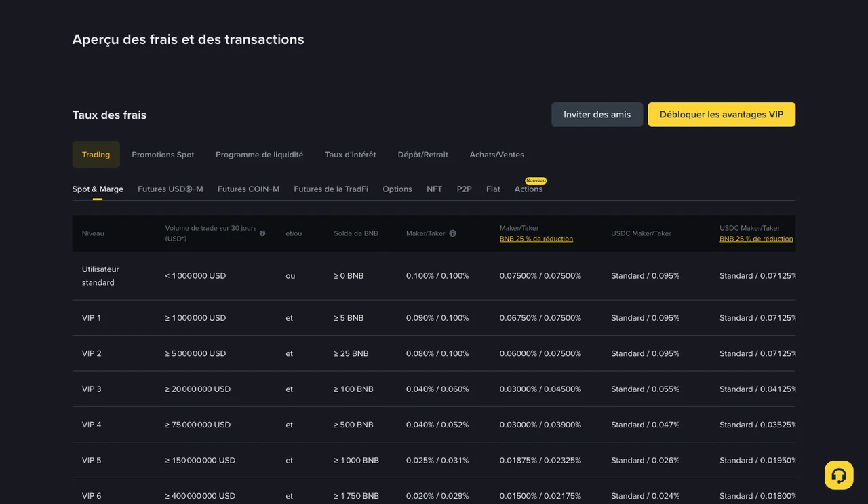
Task: Click Débloquer les avantages VIP button
Action: click(x=722, y=115)
